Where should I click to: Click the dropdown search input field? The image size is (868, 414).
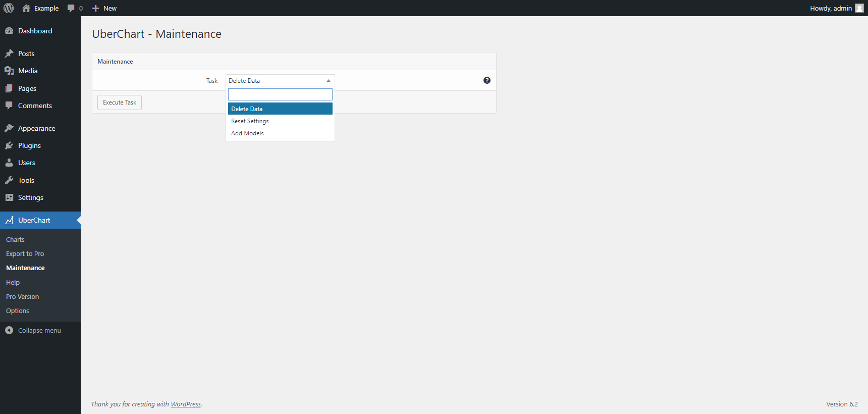[x=280, y=94]
